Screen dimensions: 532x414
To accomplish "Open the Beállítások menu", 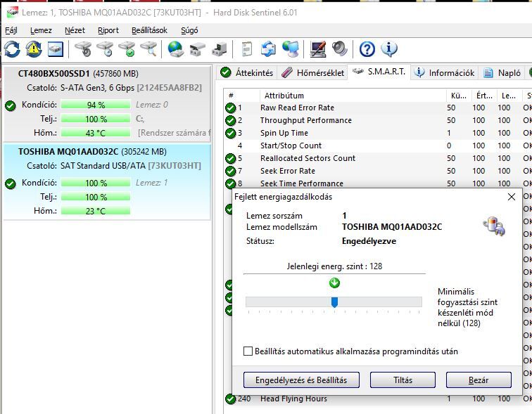I will pyautogui.click(x=149, y=30).
